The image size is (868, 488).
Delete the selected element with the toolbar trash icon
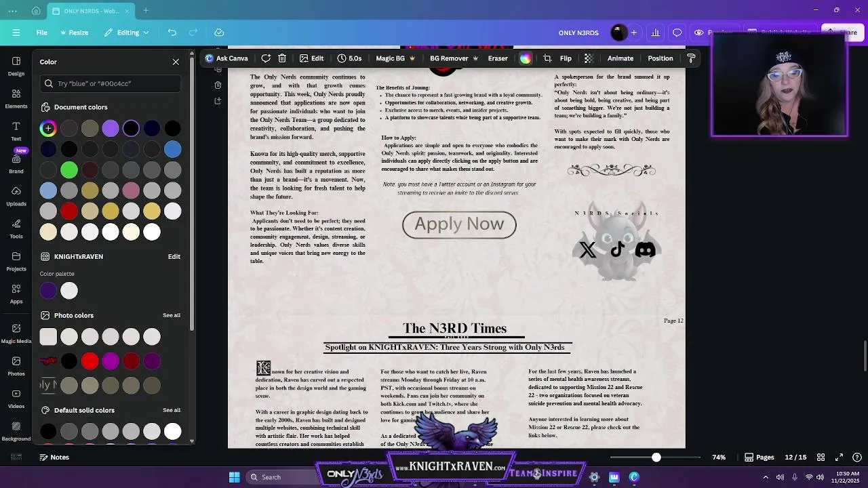[x=282, y=58]
